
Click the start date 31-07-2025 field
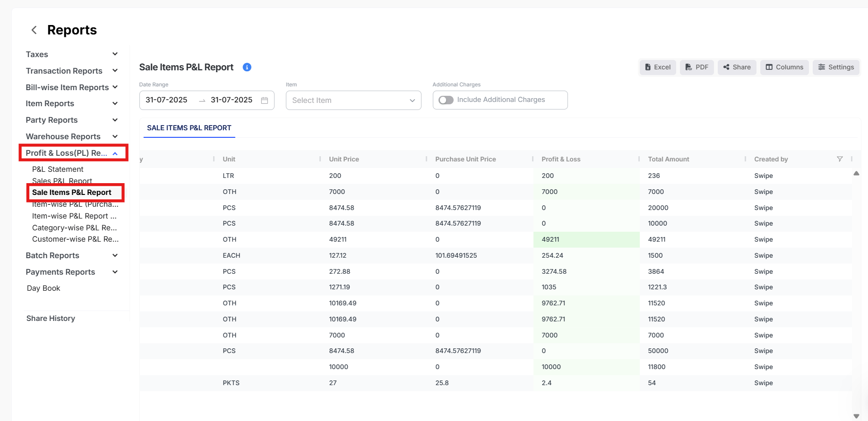point(166,100)
